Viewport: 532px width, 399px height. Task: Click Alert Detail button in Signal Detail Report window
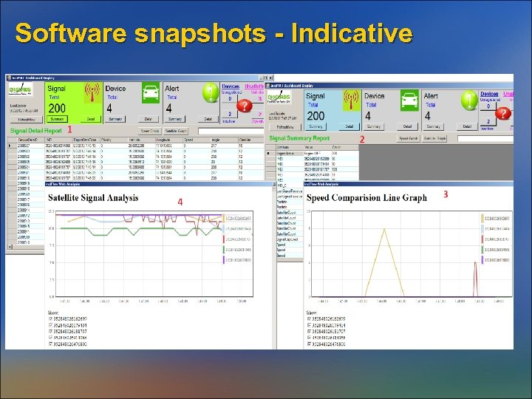click(x=208, y=119)
